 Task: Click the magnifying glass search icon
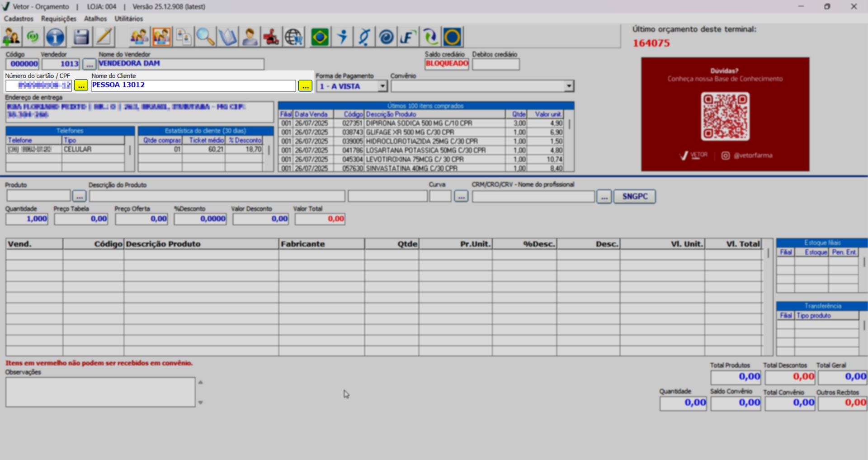[205, 37]
